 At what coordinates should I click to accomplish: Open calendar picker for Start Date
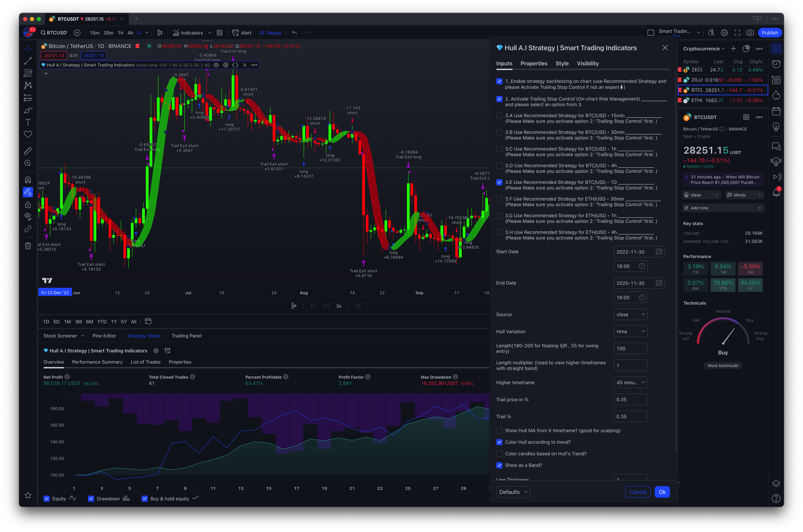point(659,252)
